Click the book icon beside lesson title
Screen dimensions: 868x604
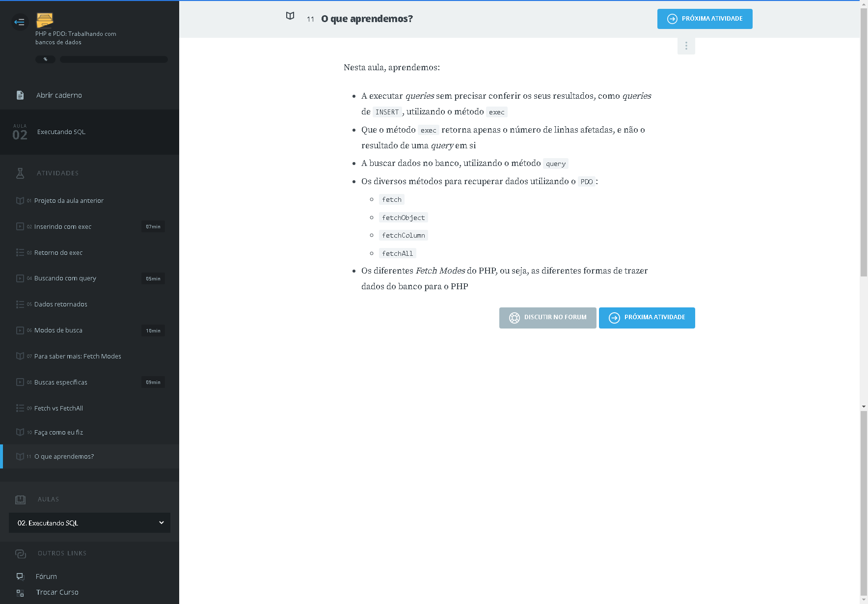(290, 16)
